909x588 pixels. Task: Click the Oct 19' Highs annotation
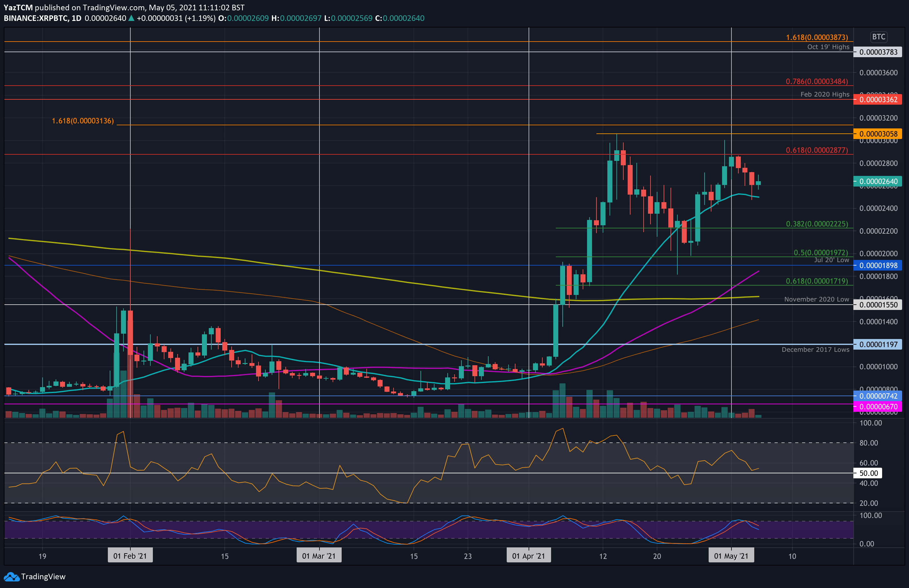coord(828,47)
